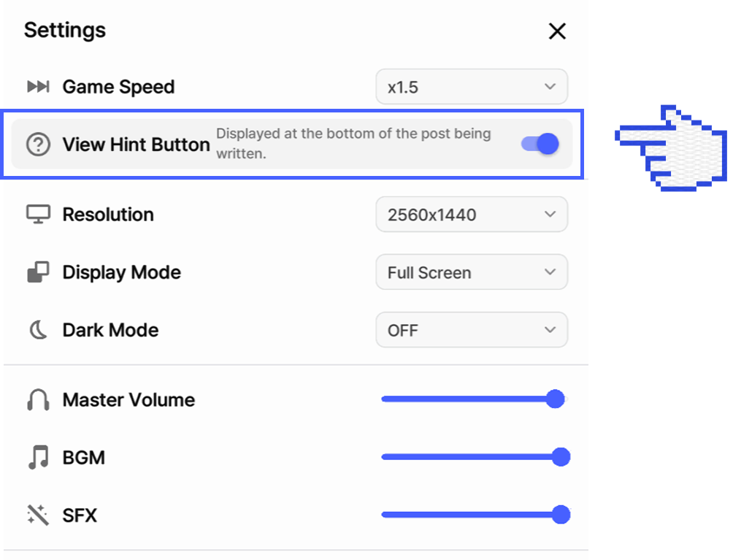This screenshot has height=560, width=733.
Task: Expand the Display Mode Full Screen dropdown
Action: pos(472,272)
